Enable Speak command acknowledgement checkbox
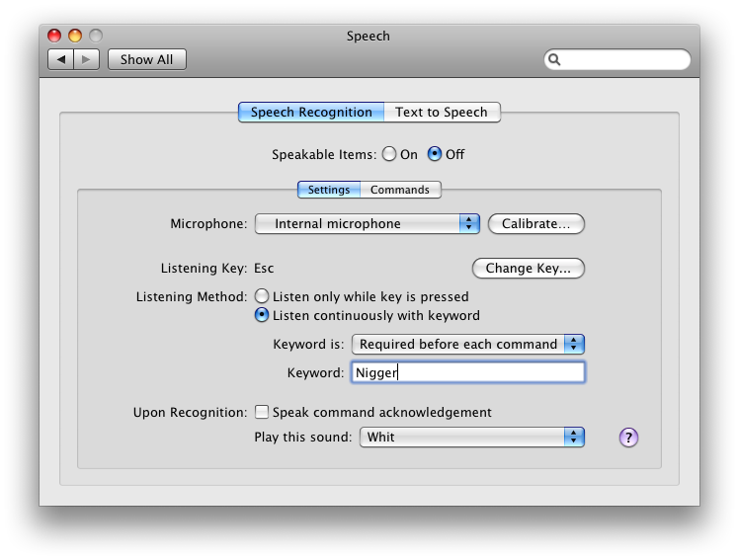This screenshot has width=739, height=560. 262,412
